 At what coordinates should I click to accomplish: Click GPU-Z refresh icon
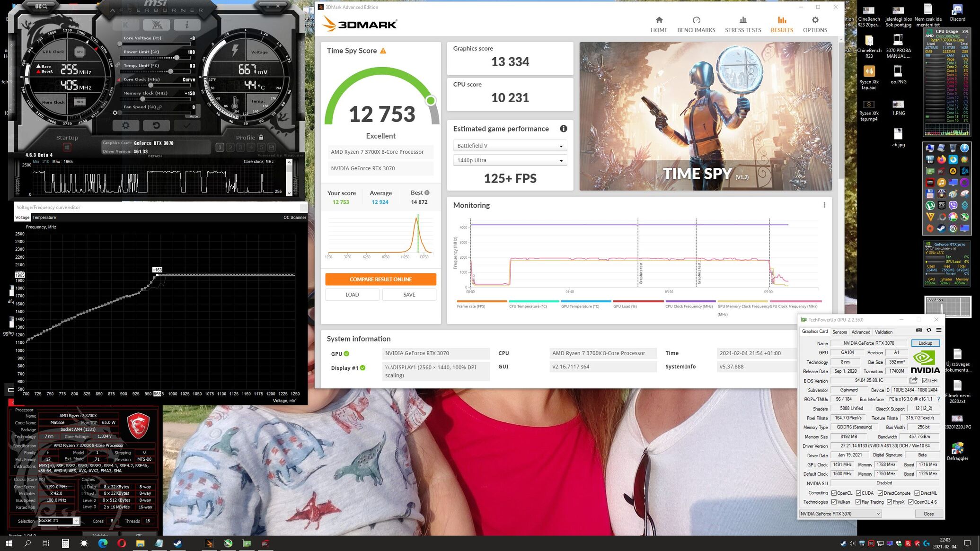click(928, 330)
